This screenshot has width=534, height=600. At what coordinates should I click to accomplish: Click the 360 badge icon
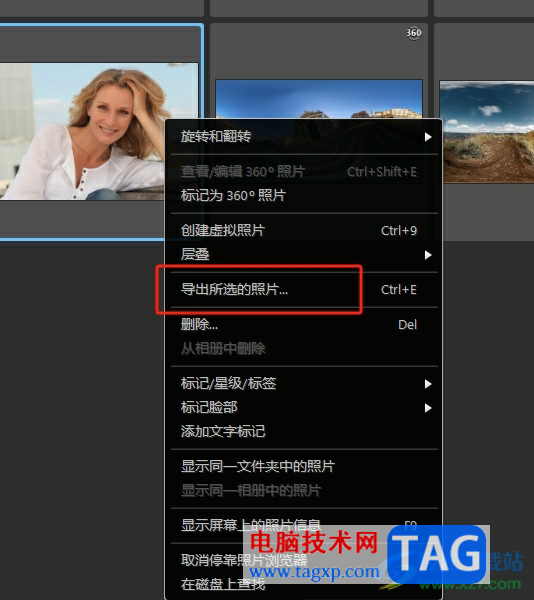[x=414, y=33]
